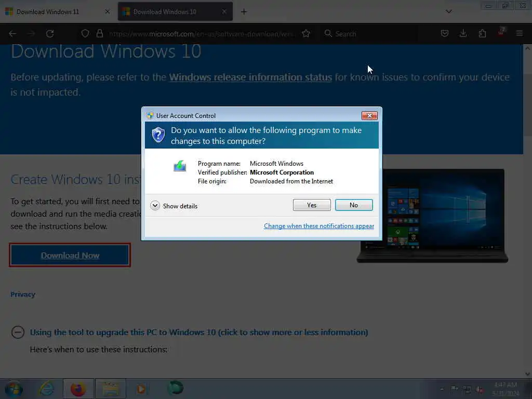Click the green round taskbar application icon
The image size is (532, 399).
[x=175, y=388]
